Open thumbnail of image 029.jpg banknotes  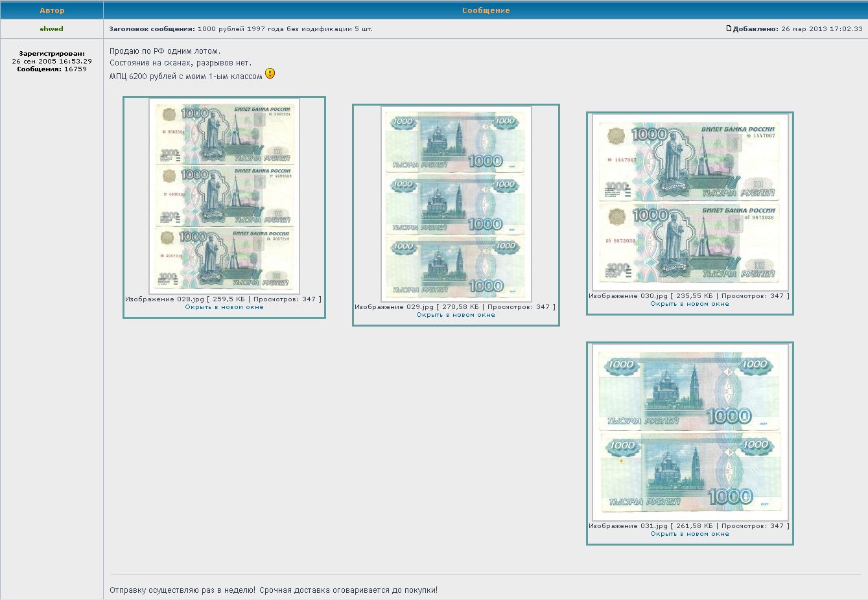[x=456, y=203]
